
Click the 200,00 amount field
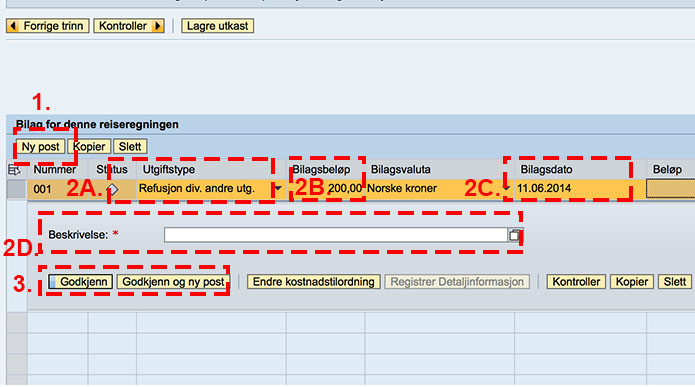(x=326, y=189)
